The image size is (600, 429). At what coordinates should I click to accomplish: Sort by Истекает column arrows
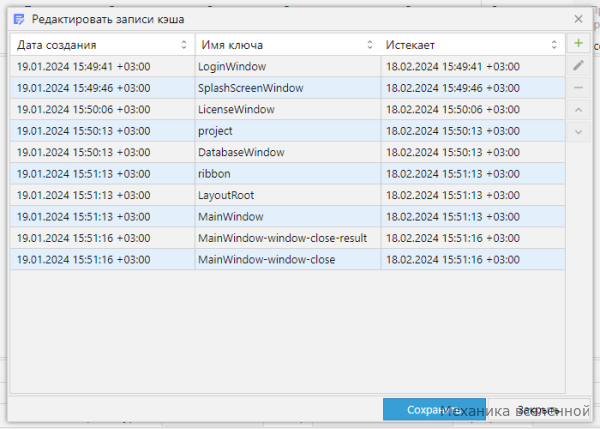(x=554, y=45)
